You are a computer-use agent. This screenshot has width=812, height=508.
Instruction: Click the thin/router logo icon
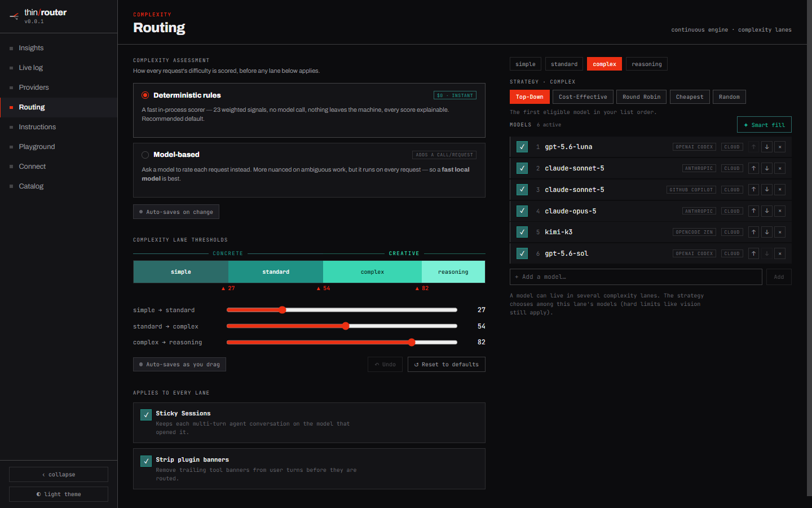pos(14,16)
